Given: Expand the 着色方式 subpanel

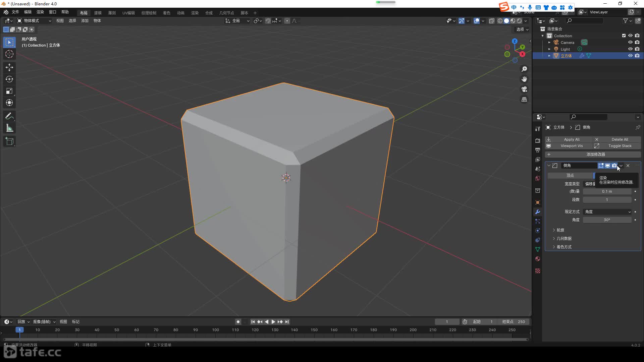Looking at the screenshot, I should (554, 247).
